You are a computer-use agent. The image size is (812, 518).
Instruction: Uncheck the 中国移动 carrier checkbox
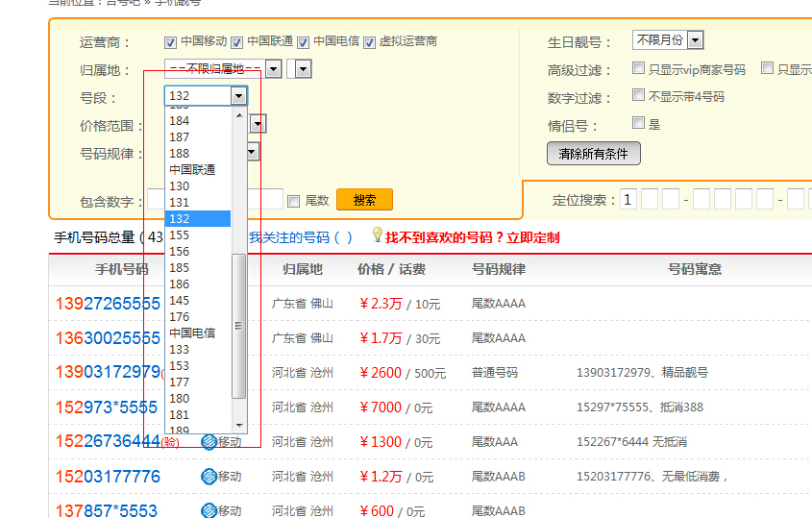(x=170, y=42)
